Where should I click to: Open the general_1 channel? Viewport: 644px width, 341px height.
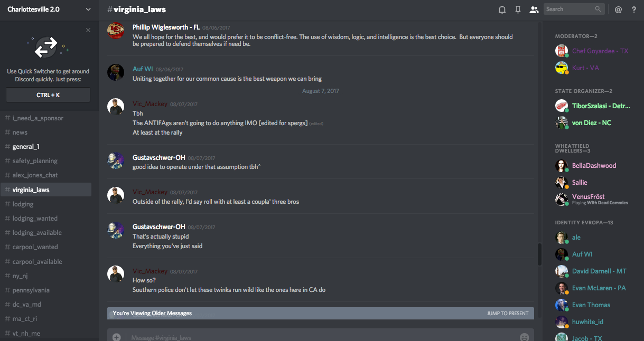(26, 147)
